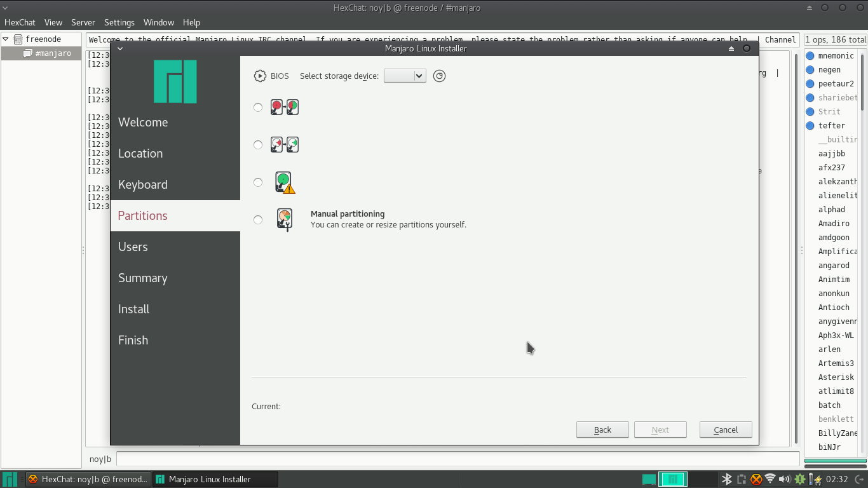Viewport: 868px width, 488px height.
Task: Click the installer window menu arrow in its title bar
Action: point(120,48)
